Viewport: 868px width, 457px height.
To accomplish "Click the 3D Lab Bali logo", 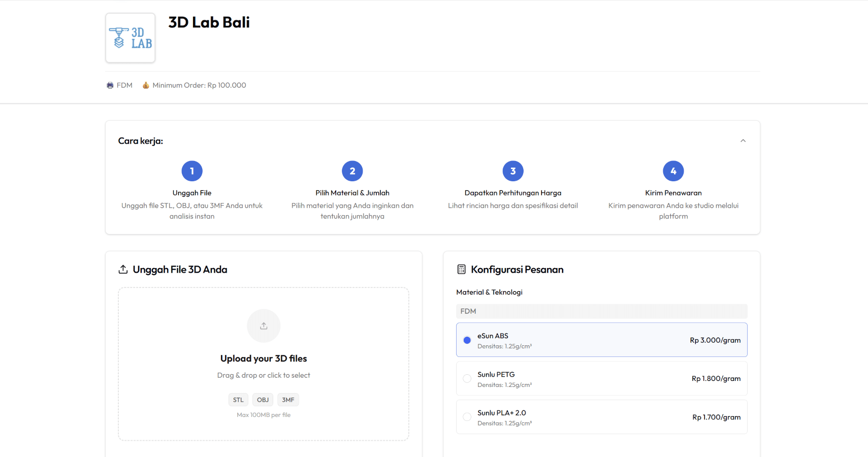I will [130, 38].
